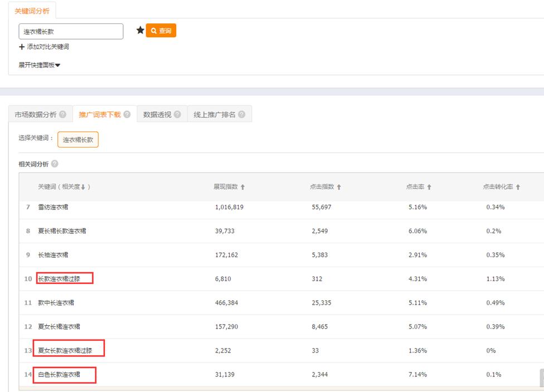Click help icon beside 相关词分析 heading
The width and height of the screenshot is (544, 392).
[55, 164]
